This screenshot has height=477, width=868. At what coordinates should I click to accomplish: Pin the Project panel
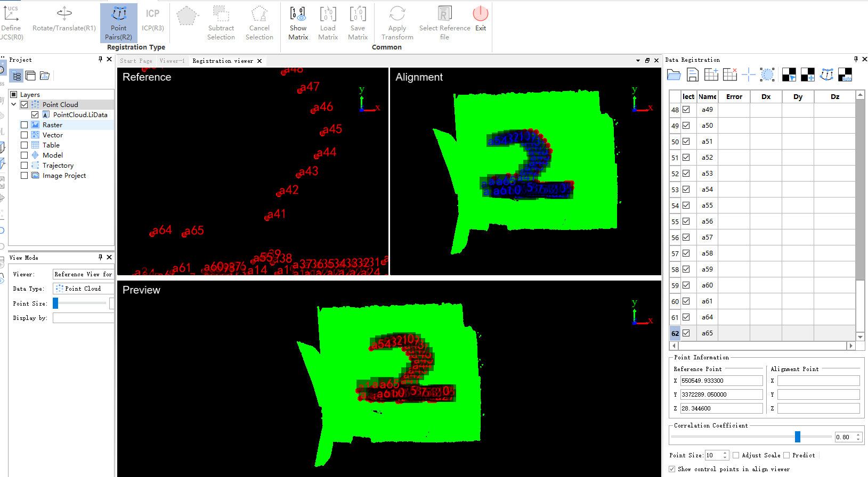coord(100,60)
